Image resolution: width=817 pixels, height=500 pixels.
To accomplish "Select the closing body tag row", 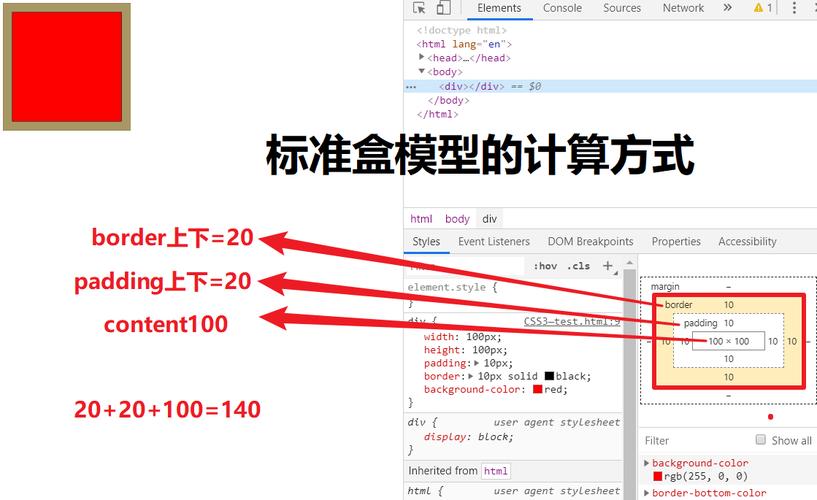I will click(x=449, y=101).
